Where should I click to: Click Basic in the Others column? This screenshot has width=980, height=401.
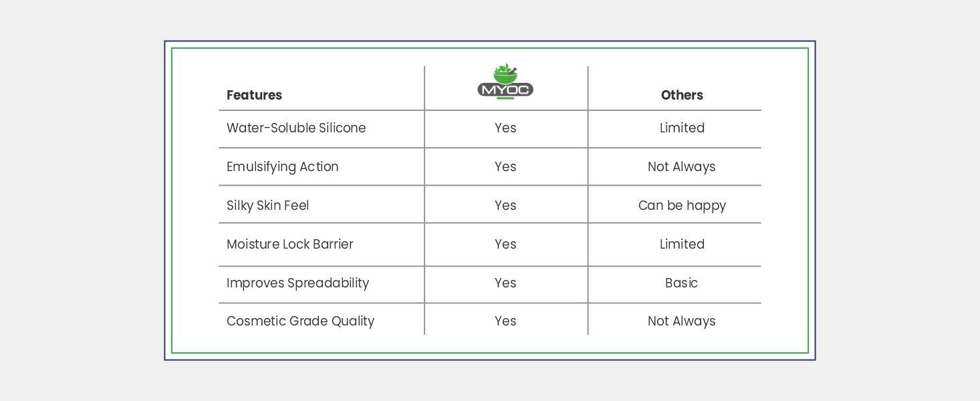[682, 283]
